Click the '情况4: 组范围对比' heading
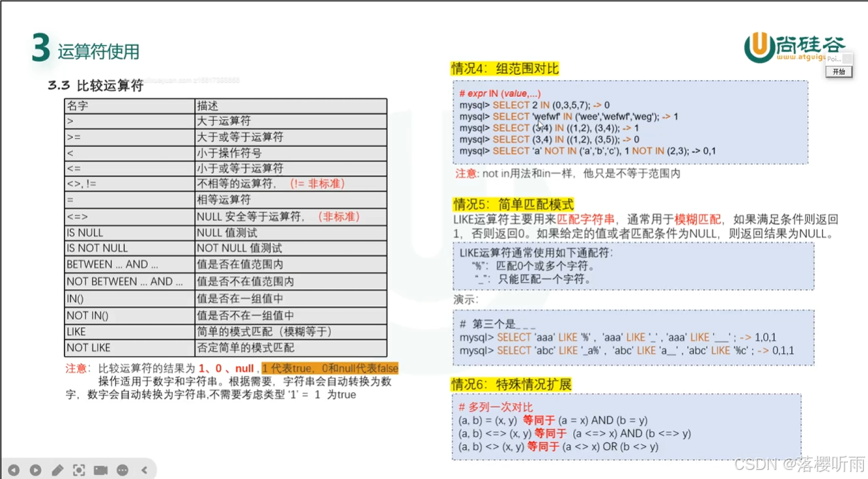 coord(504,68)
